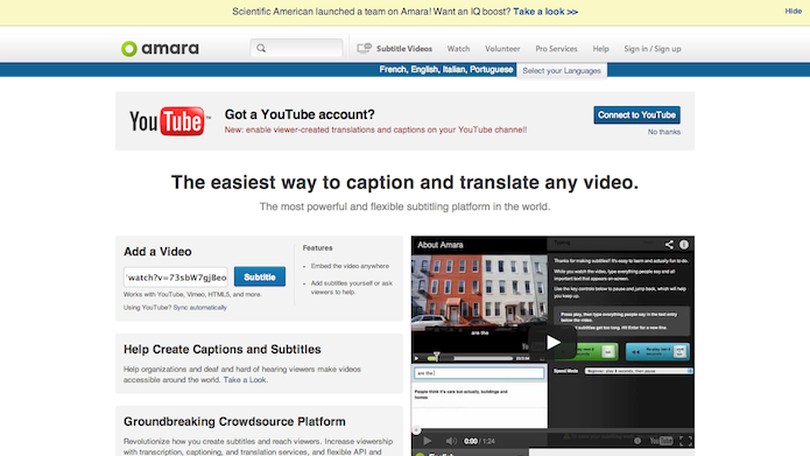Click the blue Subtitle button
Viewport: 810px width, 456px height.
coord(260,277)
